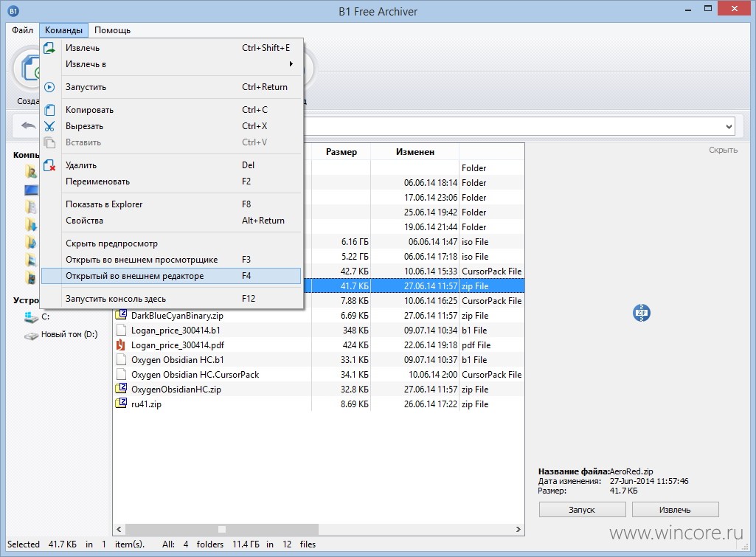Sort by the Размер column header
The image size is (756, 557).
click(x=341, y=152)
